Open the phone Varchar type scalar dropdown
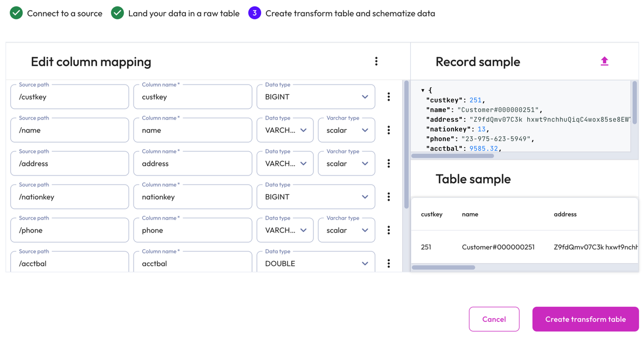Viewport: 644px width, 337px height. pos(347,230)
